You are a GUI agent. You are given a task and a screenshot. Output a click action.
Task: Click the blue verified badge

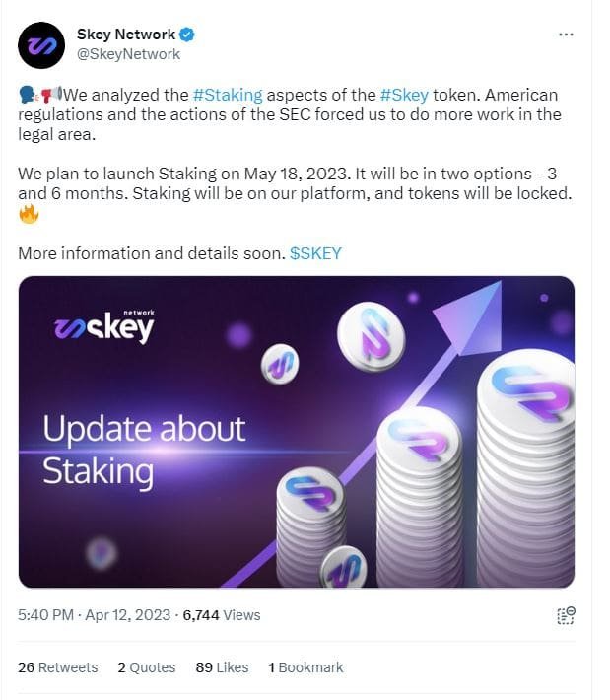(x=186, y=35)
